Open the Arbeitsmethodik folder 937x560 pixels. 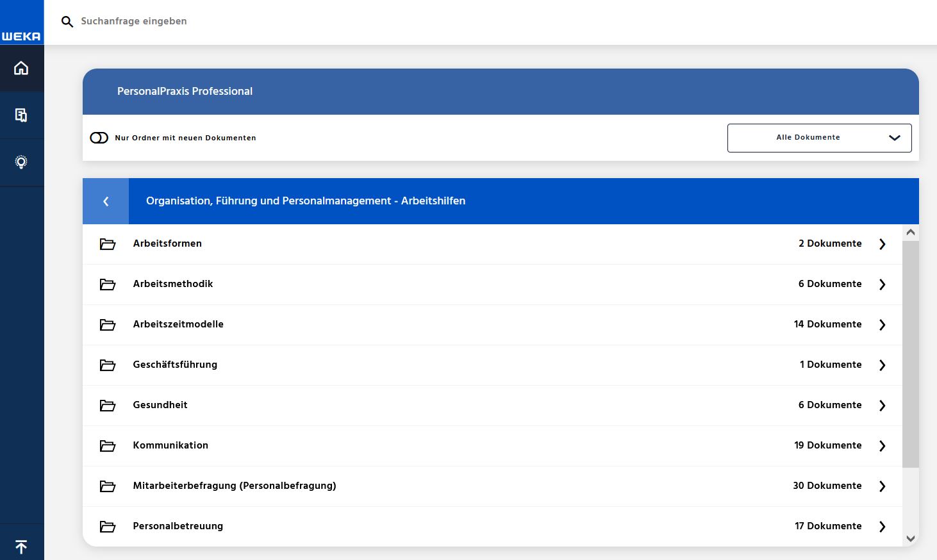pos(173,284)
